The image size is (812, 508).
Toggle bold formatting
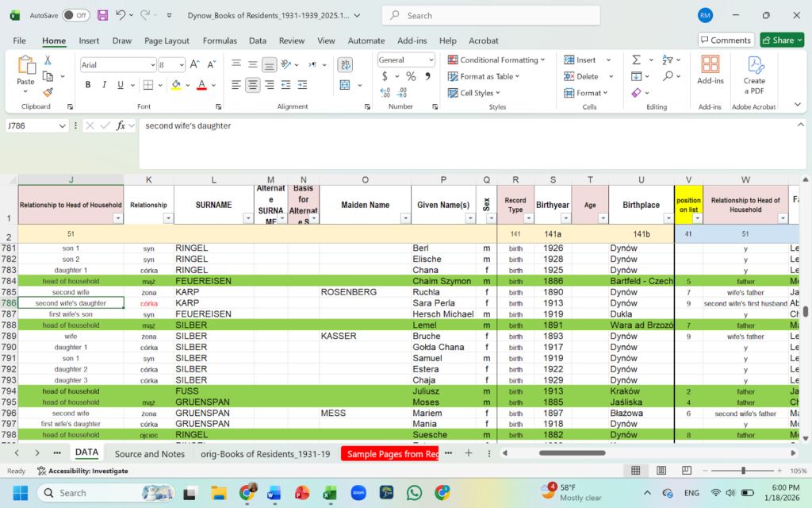coord(86,85)
